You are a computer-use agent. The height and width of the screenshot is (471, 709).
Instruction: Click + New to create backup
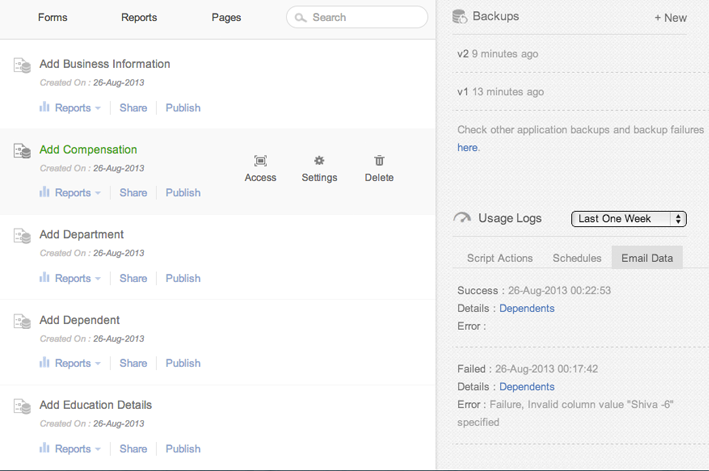670,18
